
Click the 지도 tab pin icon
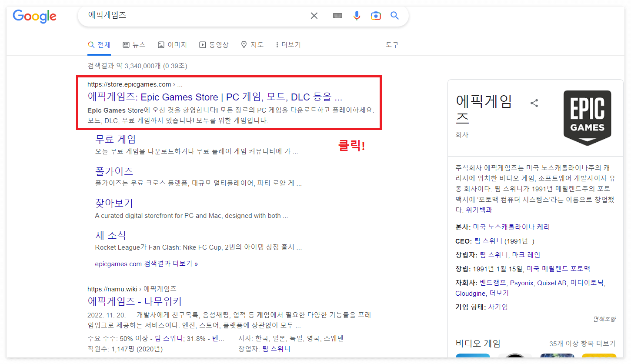[x=244, y=44]
